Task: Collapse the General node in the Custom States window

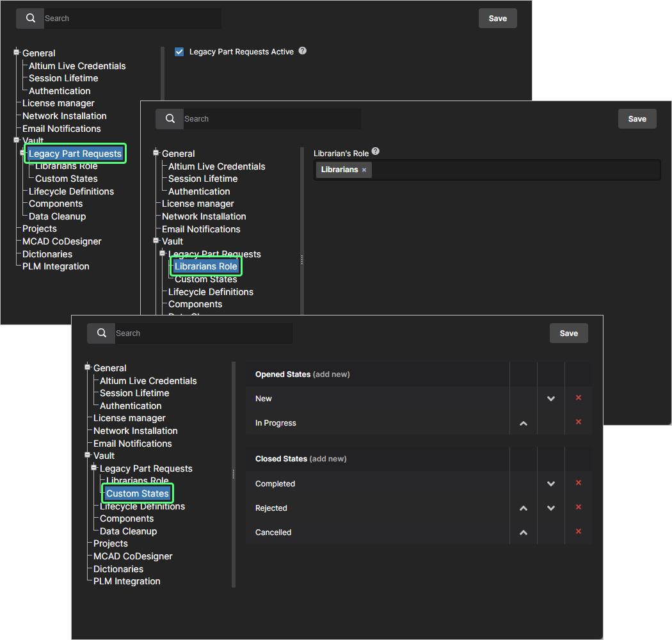Action: (88, 367)
